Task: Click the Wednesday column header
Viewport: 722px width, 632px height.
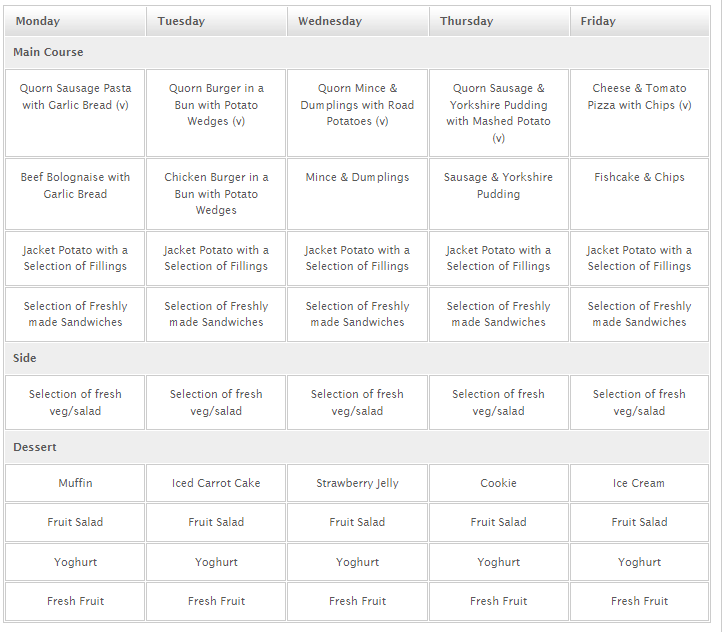Action: coord(357,21)
